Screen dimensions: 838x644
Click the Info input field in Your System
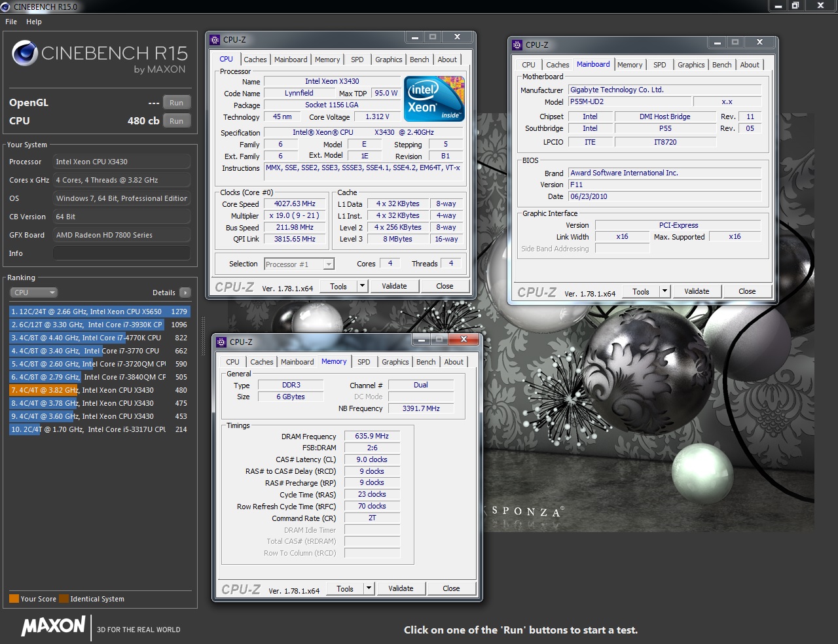tap(122, 253)
